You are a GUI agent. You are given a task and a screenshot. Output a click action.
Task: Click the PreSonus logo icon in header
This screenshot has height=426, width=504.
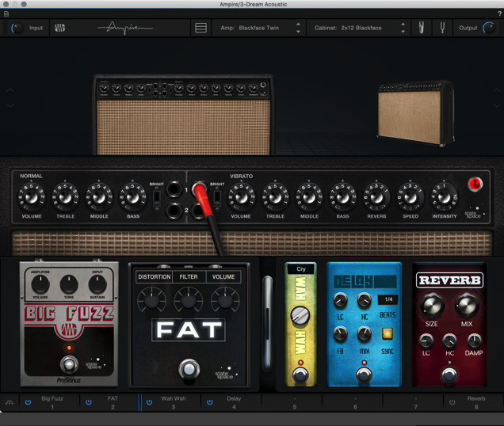tap(59, 28)
